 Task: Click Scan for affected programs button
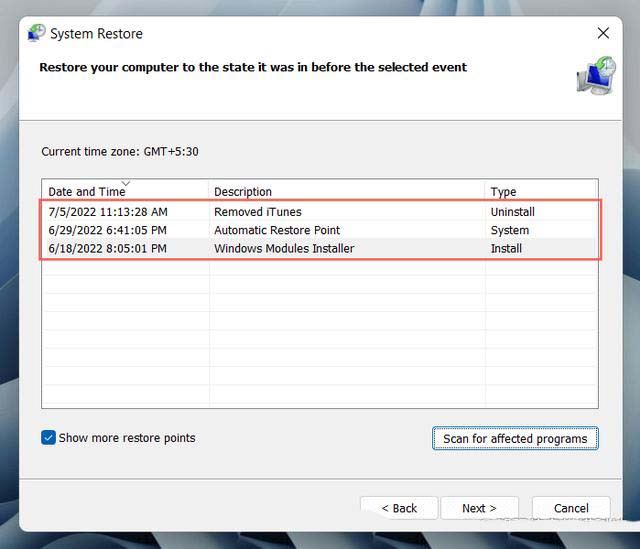point(515,439)
